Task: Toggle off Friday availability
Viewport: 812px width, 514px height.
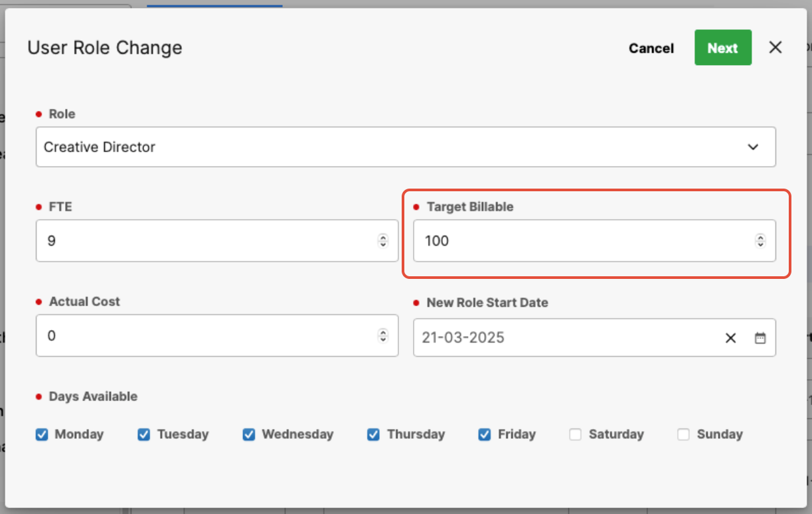Action: pos(485,434)
